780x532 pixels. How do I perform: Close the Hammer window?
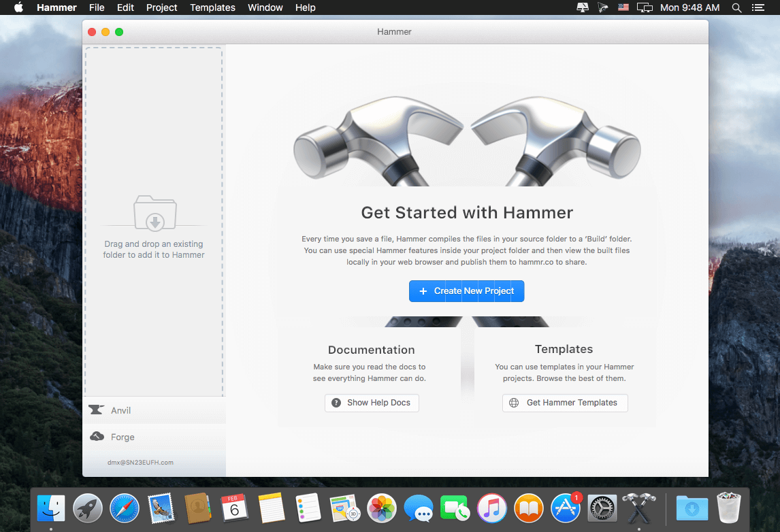pos(91,32)
